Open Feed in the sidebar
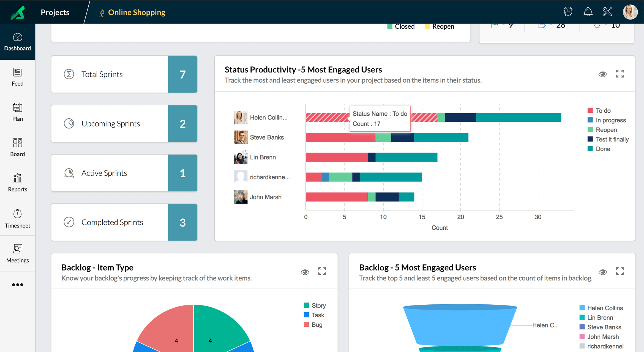The image size is (644, 352). point(18,77)
